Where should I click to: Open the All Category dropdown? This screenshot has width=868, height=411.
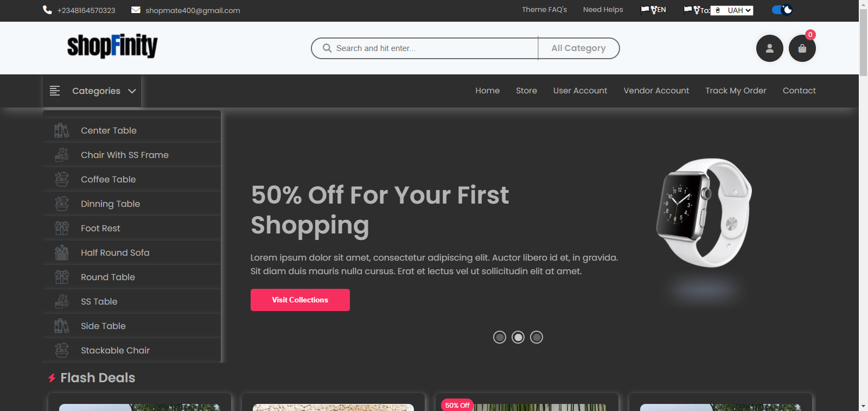coord(579,48)
